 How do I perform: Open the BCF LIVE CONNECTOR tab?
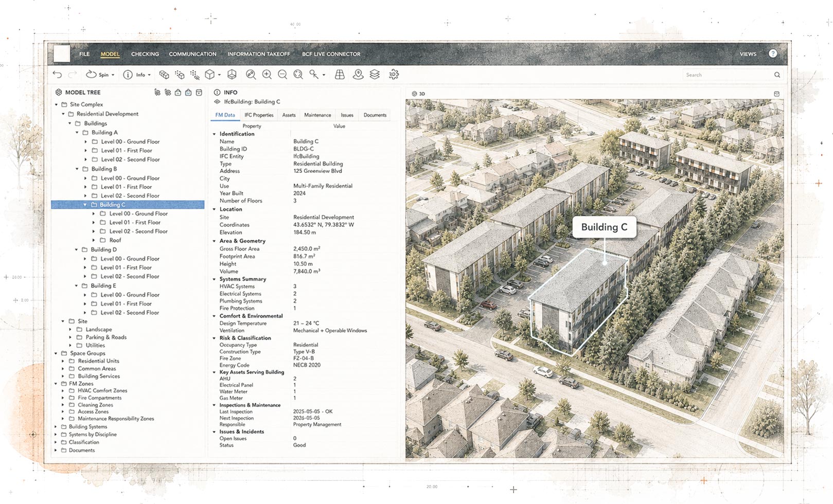[331, 54]
